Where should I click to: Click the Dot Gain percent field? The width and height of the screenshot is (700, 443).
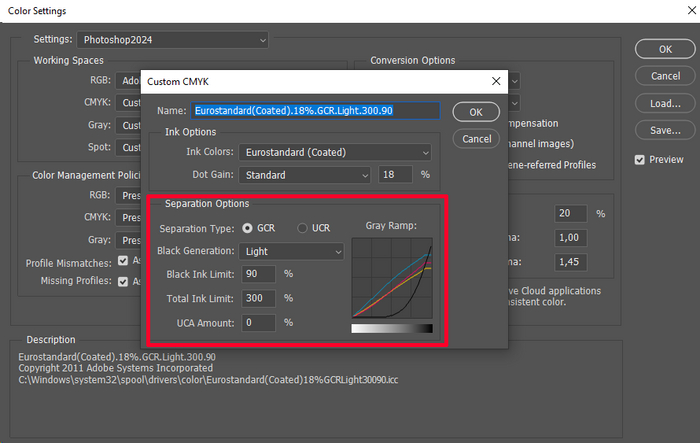click(x=395, y=175)
